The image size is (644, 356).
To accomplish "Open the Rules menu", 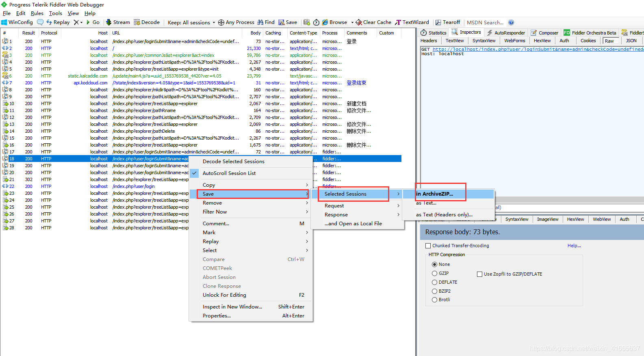I will pyautogui.click(x=37, y=13).
